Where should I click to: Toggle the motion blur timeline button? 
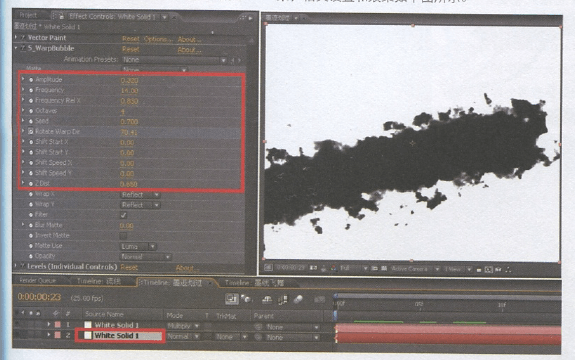tap(298, 300)
